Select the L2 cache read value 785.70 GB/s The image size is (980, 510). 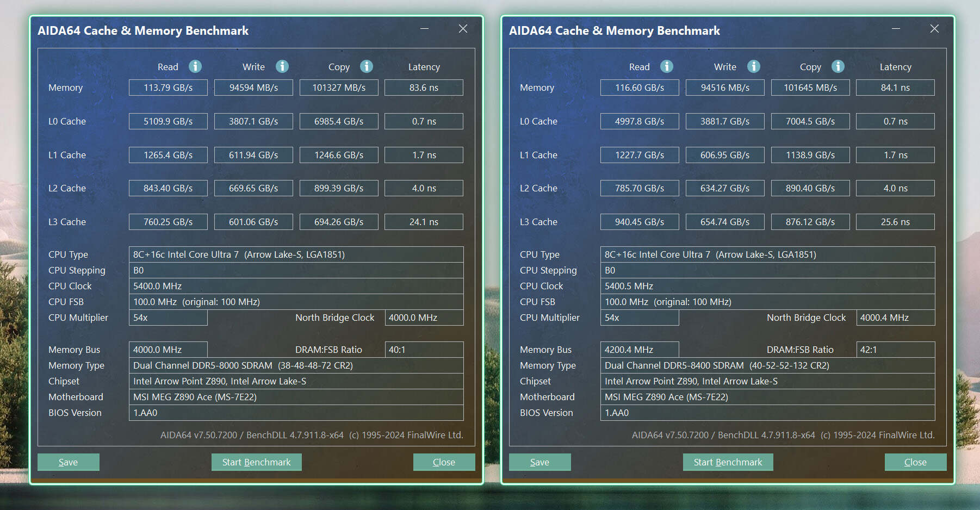tap(640, 188)
